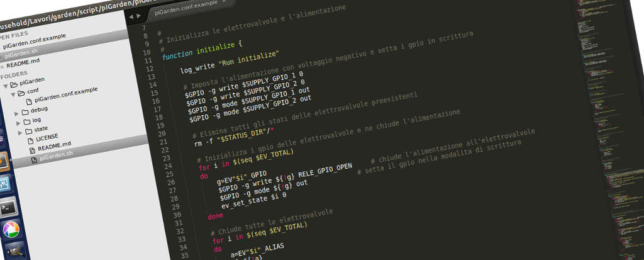
Task: Click the '$GPIO -g mode $SUPPLY_GPIO_2 out' line
Action: 250,109
